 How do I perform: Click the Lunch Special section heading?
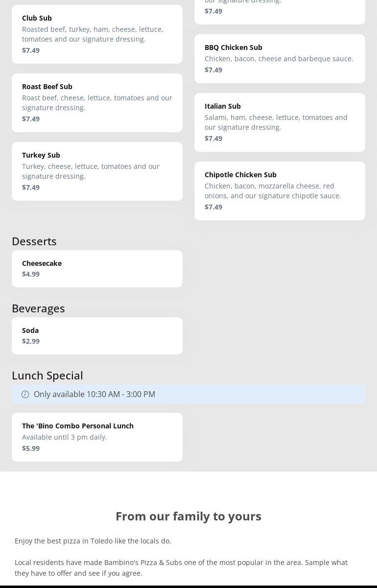pos(47,375)
